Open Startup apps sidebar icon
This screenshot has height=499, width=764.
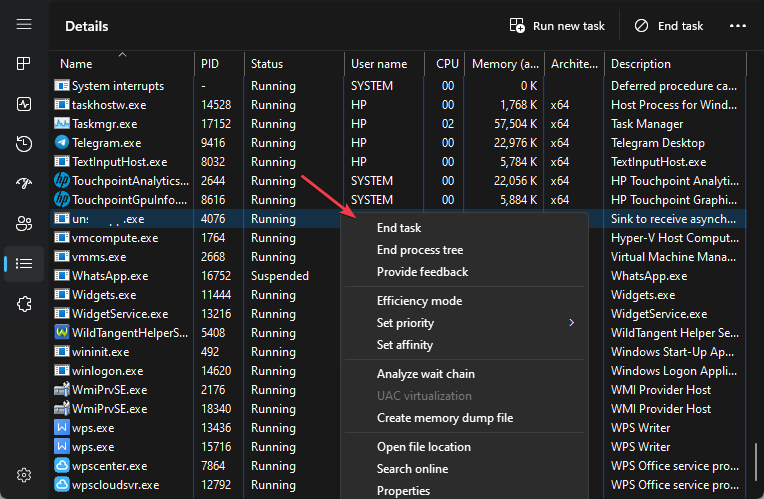[24, 183]
